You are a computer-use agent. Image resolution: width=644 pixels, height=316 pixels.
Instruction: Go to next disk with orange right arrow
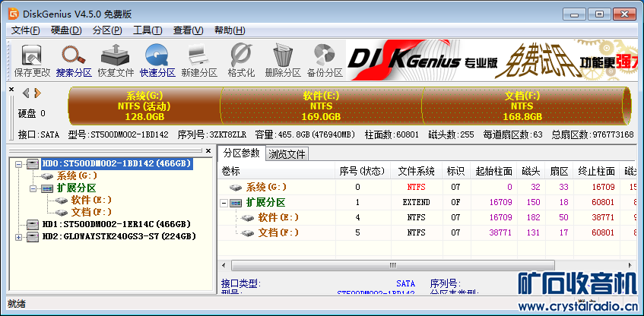37,93
